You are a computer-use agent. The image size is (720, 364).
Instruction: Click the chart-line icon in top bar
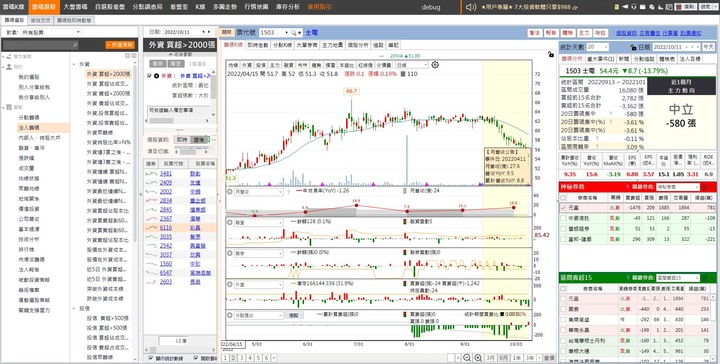pyautogui.click(x=660, y=7)
